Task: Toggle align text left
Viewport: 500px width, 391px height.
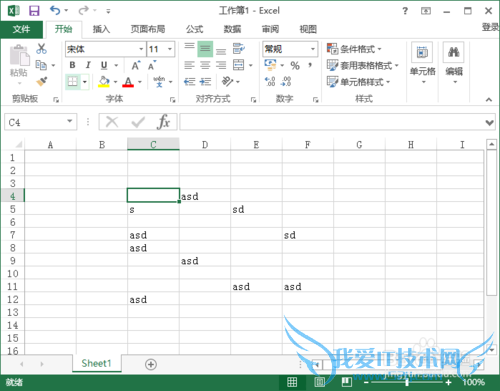Action: [189, 65]
